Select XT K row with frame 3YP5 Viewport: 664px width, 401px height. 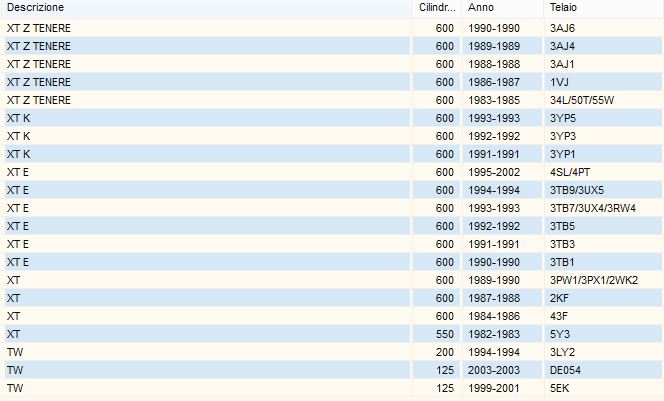point(332,118)
